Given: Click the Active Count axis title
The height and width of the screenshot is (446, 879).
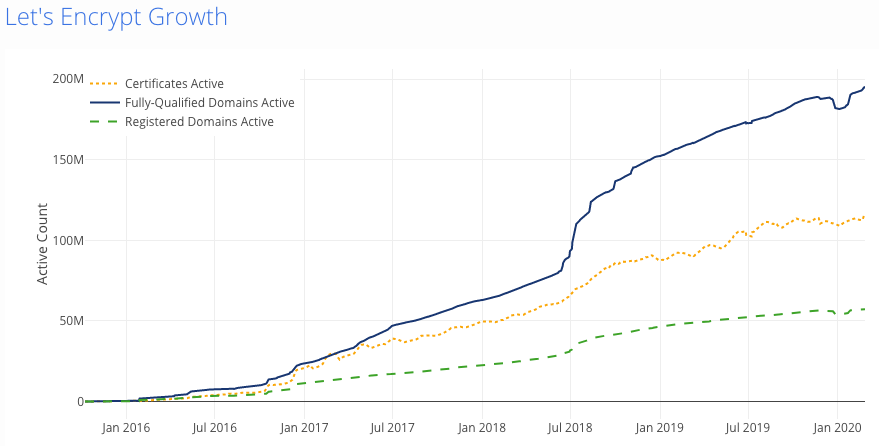Looking at the screenshot, I should 43,244.
